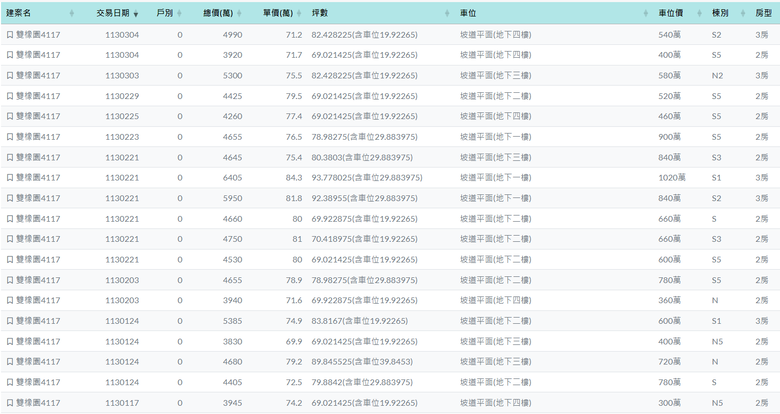
Task: Bookmark the row with total price 4750
Action: 10,239
